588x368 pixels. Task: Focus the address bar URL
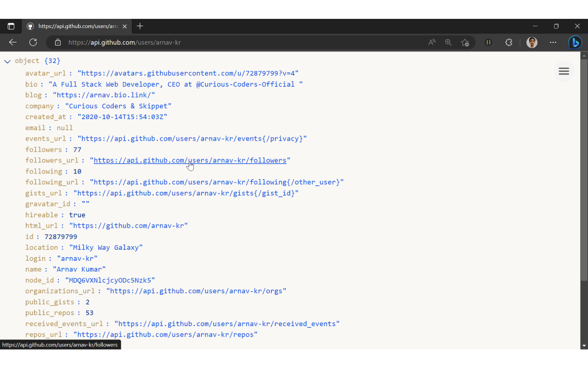pyautogui.click(x=124, y=42)
